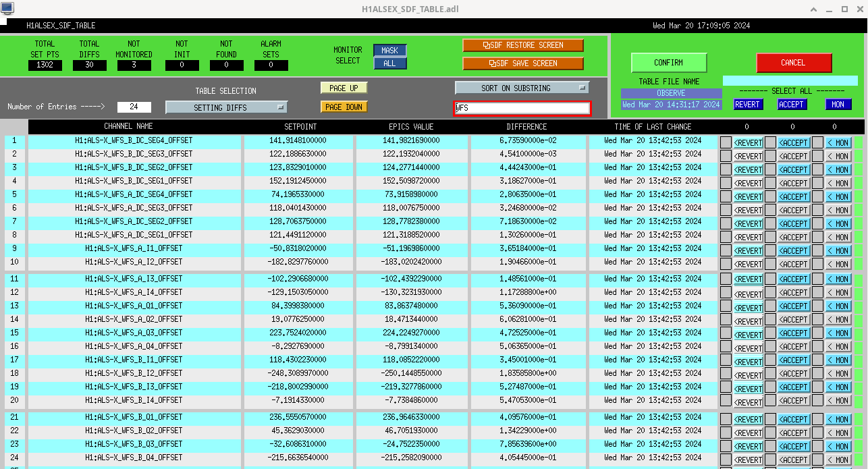
Task: Select ALL under Monitor Select
Action: point(390,63)
